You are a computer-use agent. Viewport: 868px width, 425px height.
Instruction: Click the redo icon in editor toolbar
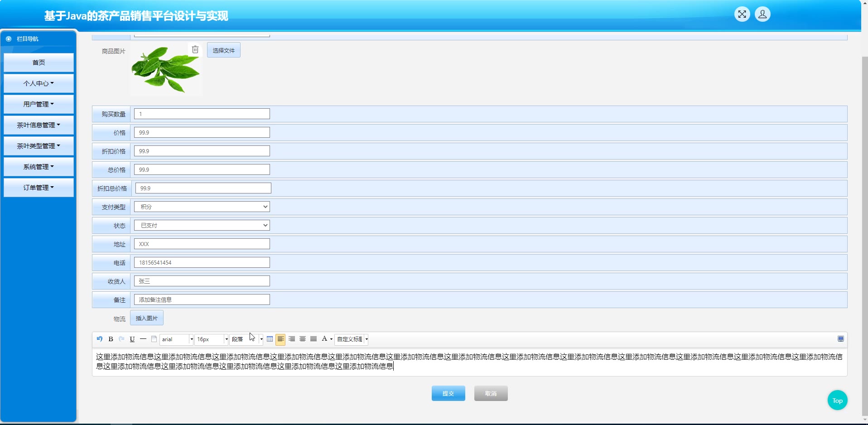coord(121,339)
